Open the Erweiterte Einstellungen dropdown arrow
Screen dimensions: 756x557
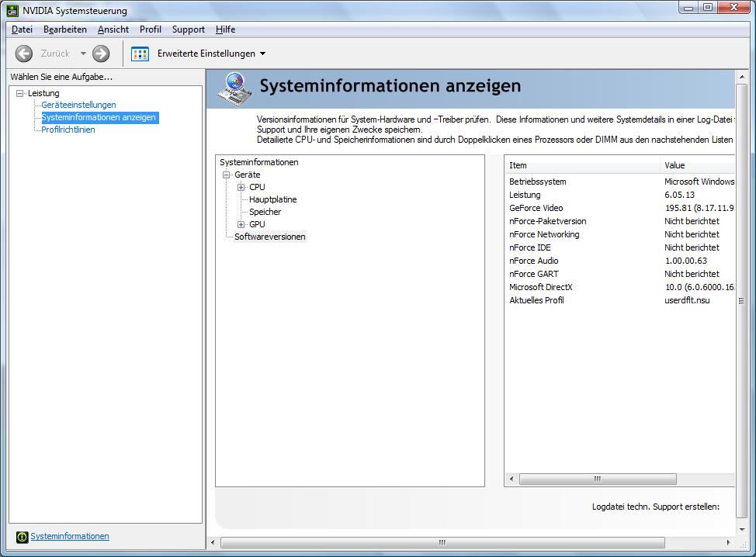[263, 54]
